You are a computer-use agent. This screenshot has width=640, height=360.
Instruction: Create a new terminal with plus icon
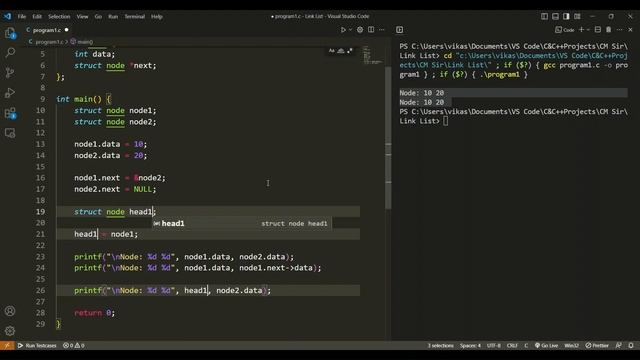click(x=581, y=30)
